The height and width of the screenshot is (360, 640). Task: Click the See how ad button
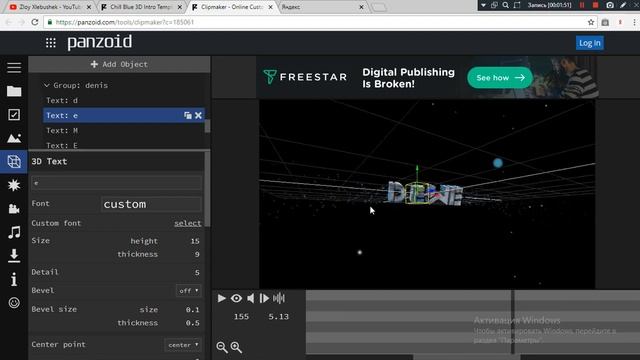click(x=500, y=78)
